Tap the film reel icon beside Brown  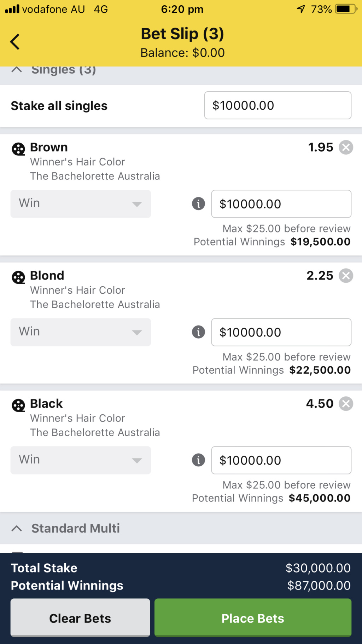(x=18, y=149)
